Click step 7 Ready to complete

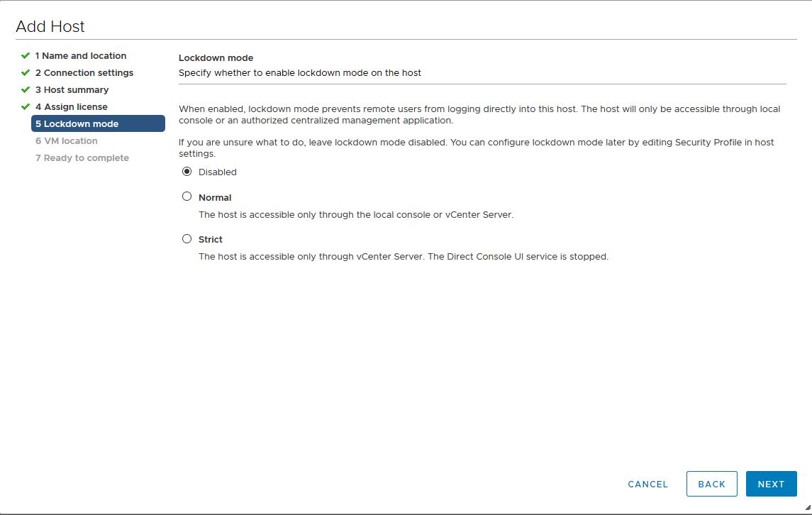click(x=82, y=157)
